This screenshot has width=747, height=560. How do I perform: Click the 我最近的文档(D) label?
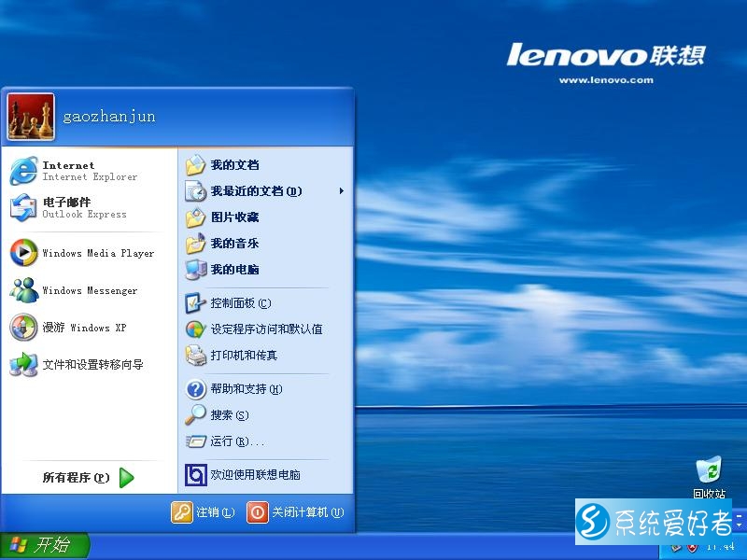(257, 191)
